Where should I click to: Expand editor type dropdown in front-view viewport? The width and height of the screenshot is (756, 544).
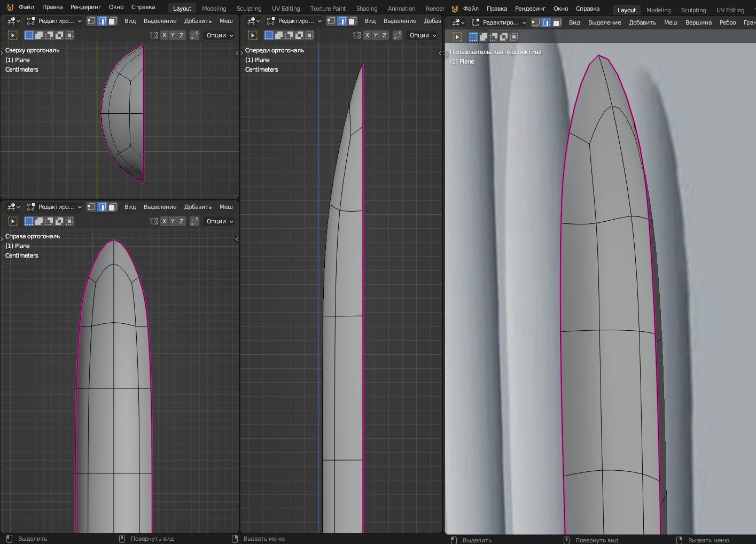[x=254, y=21]
